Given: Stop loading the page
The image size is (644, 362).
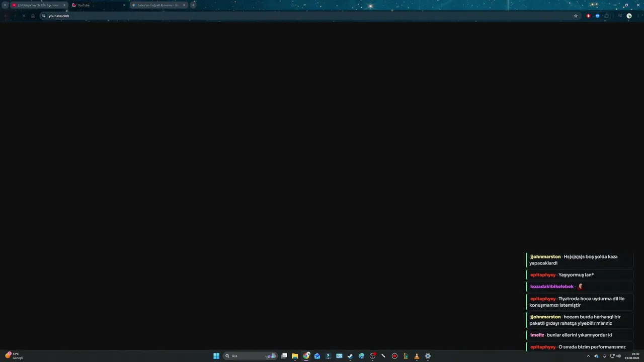Looking at the screenshot, I should (24, 16).
